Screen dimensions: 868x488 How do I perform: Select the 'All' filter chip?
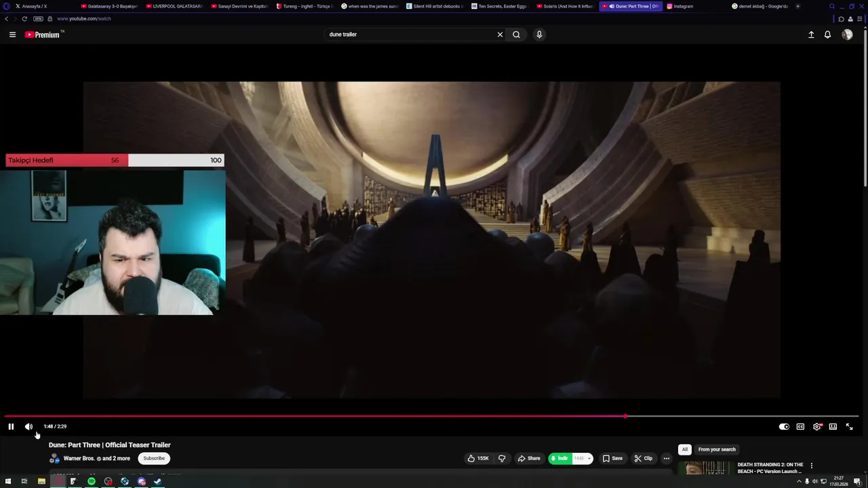click(x=685, y=449)
